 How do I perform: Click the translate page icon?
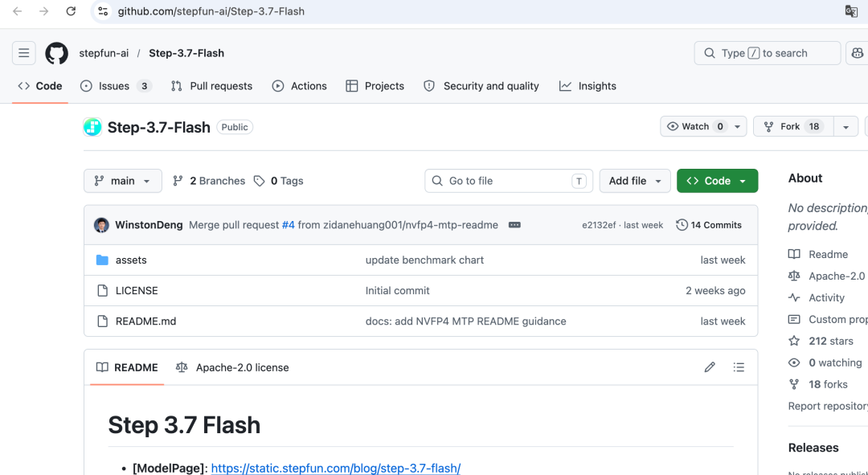851,11
